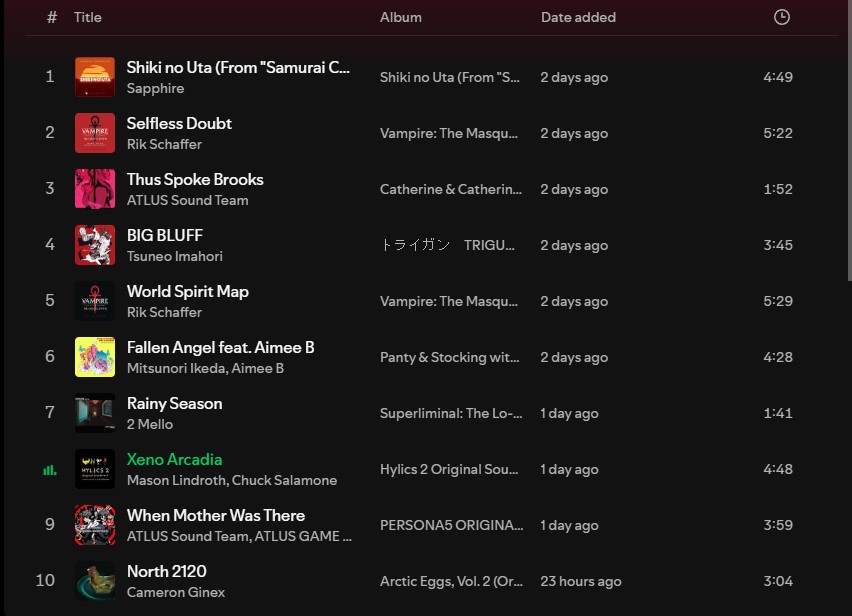Click the 23 hours ago date
This screenshot has width=852, height=616.
[581, 581]
